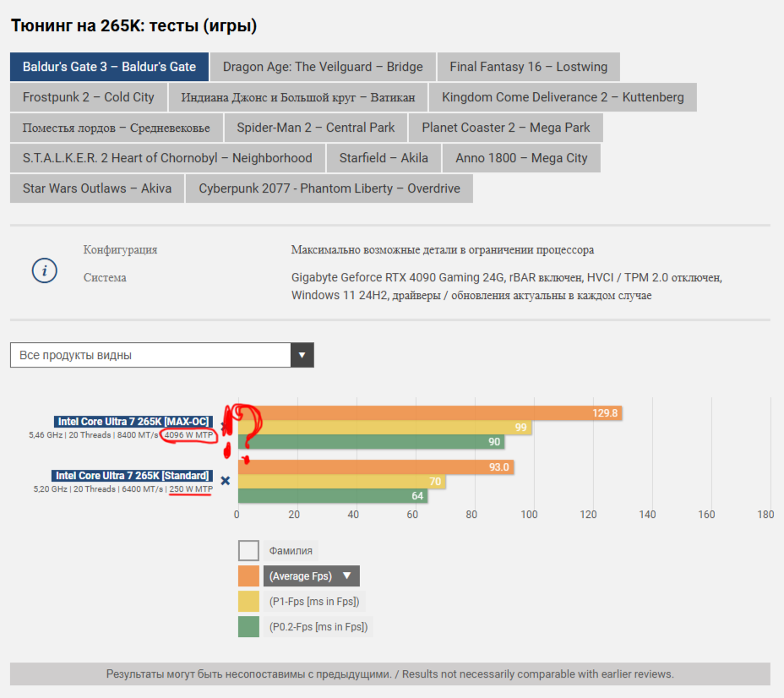Click the results comparability notice bar
This screenshot has height=698, width=784.
pyautogui.click(x=390, y=674)
